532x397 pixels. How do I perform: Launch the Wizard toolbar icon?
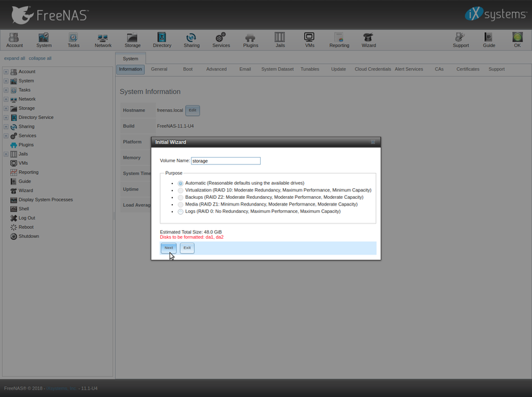368,40
